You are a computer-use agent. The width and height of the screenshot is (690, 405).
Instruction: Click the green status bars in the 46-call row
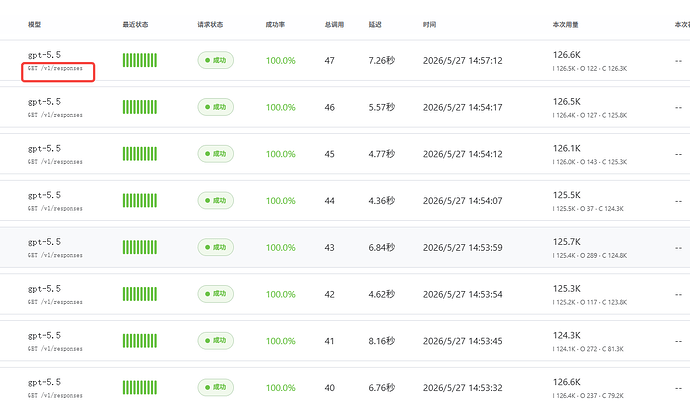(x=139, y=107)
